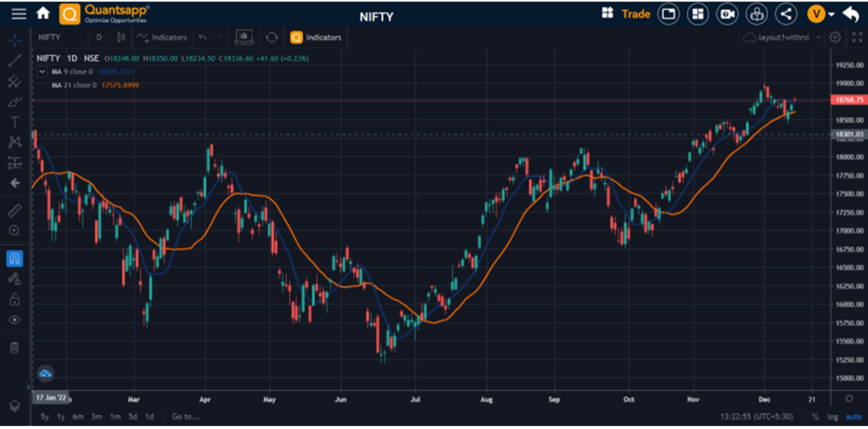Viewport: 868px width, 429px height.
Task: Click the Trade button
Action: click(636, 14)
